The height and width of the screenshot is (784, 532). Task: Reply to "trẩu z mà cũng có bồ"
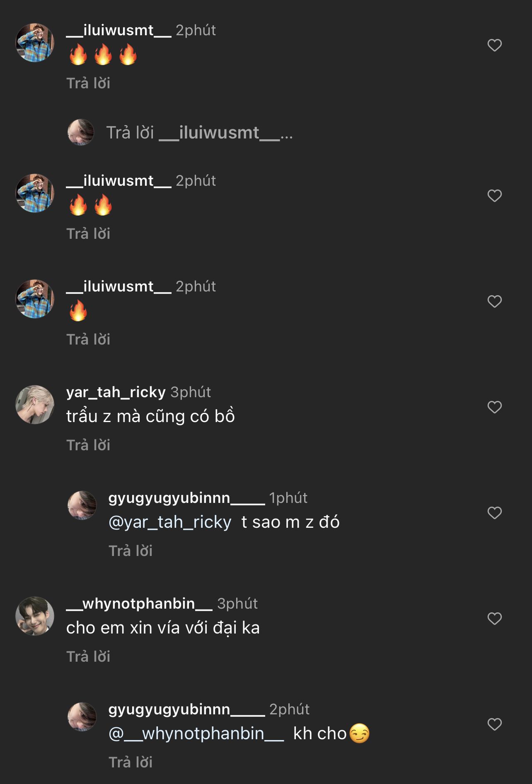coord(88,445)
